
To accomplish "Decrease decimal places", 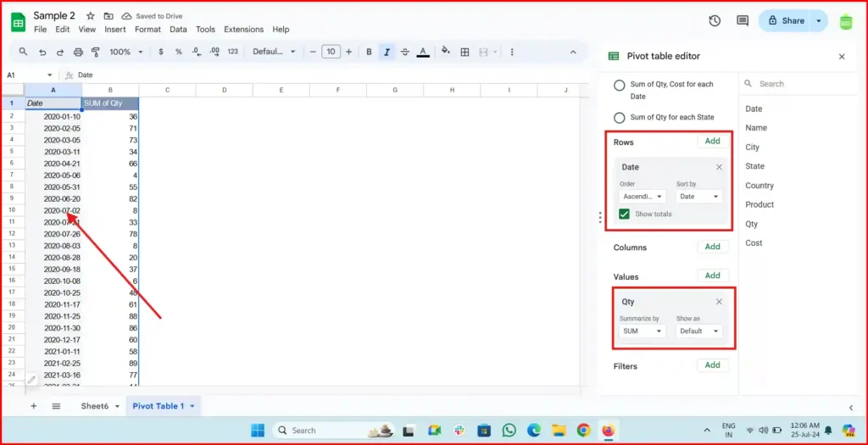I will pyautogui.click(x=197, y=52).
